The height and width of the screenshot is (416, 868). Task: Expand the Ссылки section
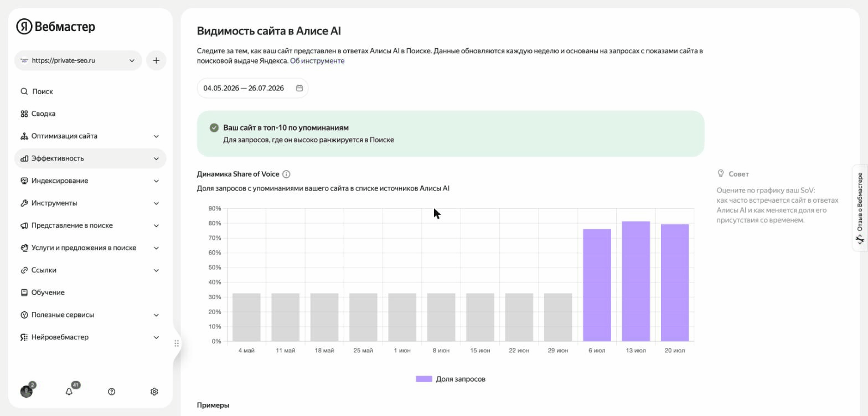tap(156, 270)
